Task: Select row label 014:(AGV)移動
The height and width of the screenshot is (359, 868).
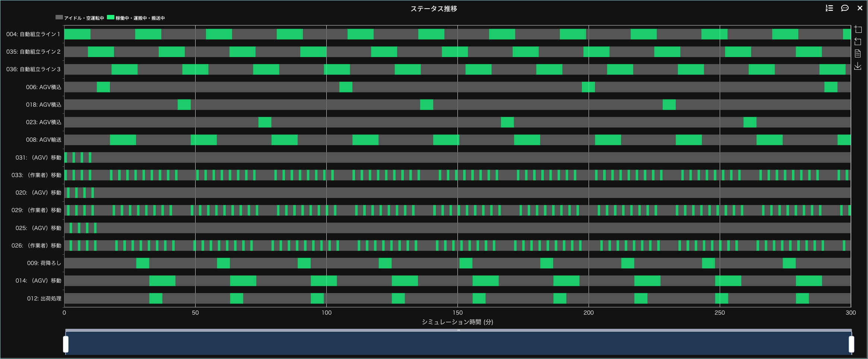Action: pyautogui.click(x=38, y=281)
